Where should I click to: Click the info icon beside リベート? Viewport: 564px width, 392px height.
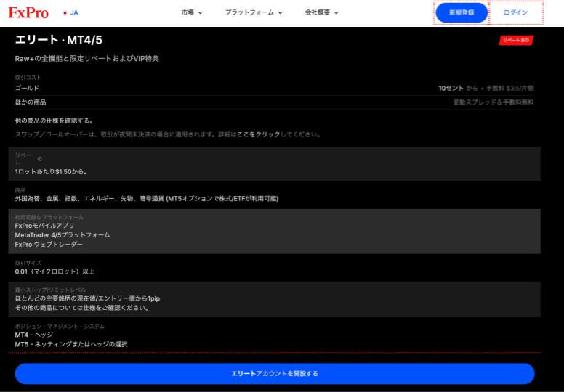(x=39, y=159)
